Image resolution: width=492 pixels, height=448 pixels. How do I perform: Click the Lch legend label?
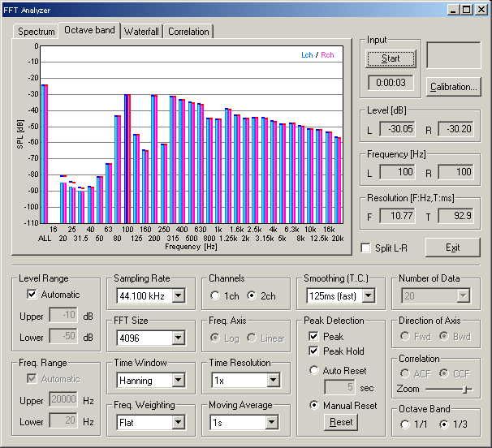307,55
